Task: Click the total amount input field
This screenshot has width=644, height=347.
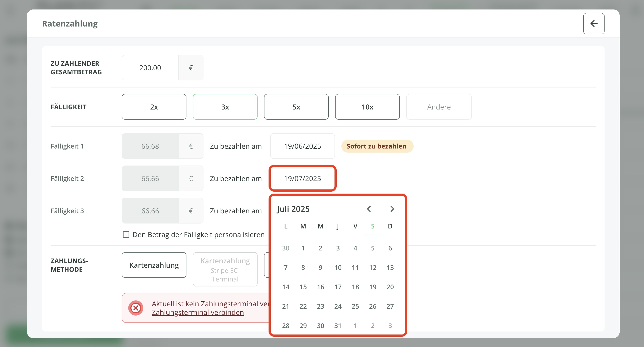Action: coord(150,67)
